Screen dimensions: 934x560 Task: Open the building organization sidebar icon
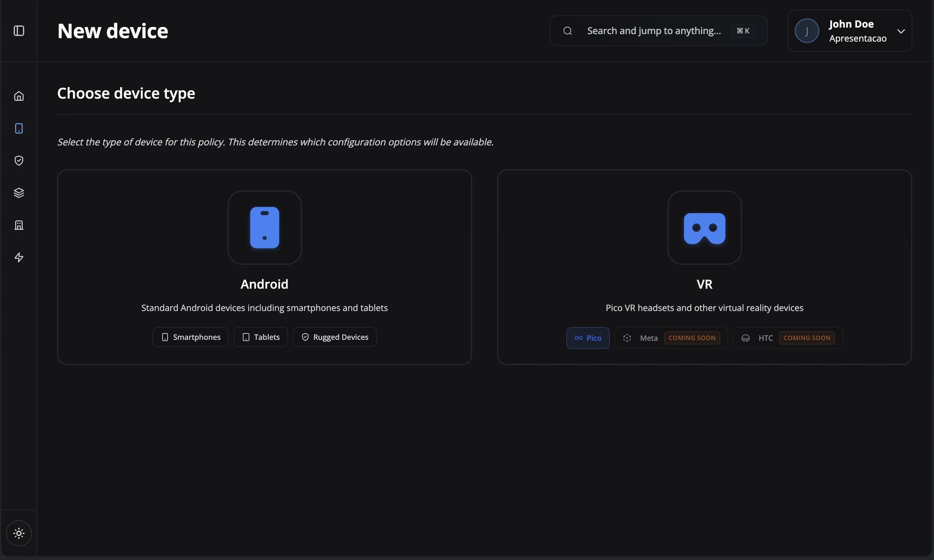19,225
